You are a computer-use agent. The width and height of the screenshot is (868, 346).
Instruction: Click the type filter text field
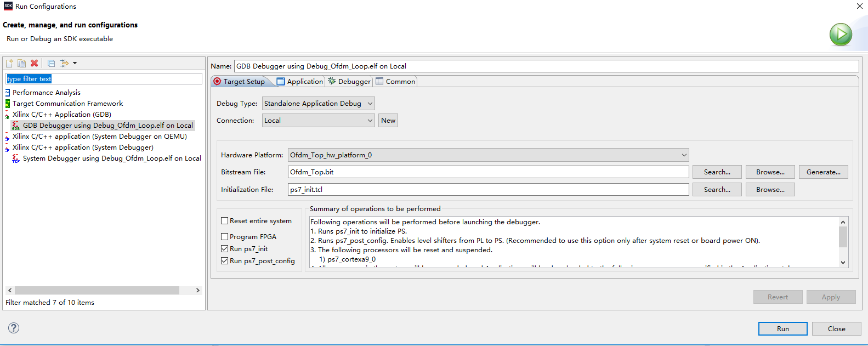click(104, 79)
